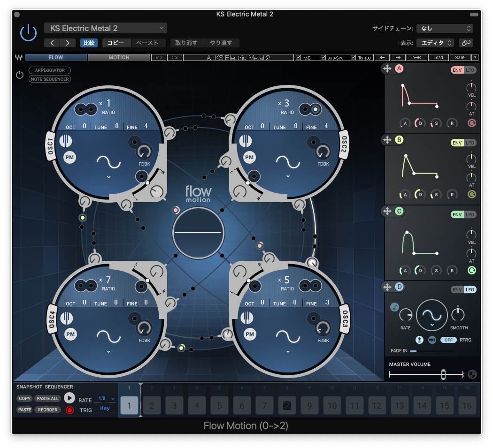Click the Waves logo icon
This screenshot has width=493, height=448.
click(19, 58)
